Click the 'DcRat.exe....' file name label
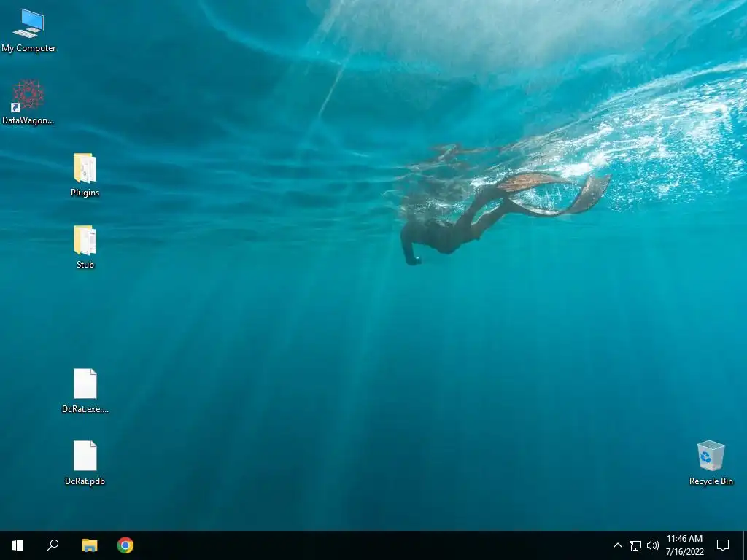747x560 pixels. point(85,409)
